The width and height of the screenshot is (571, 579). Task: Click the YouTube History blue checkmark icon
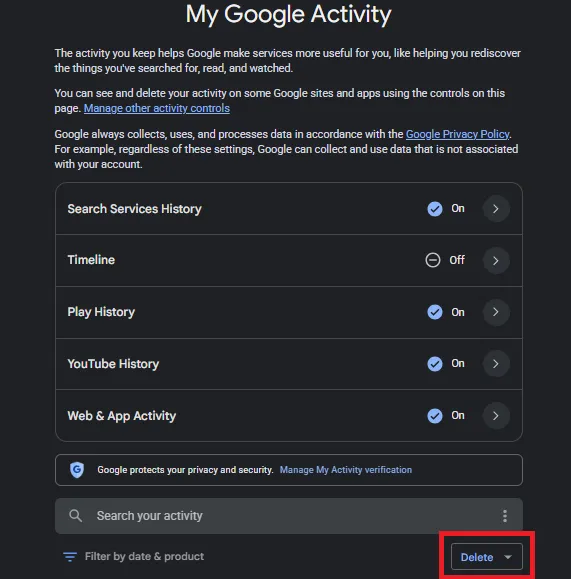pos(435,364)
